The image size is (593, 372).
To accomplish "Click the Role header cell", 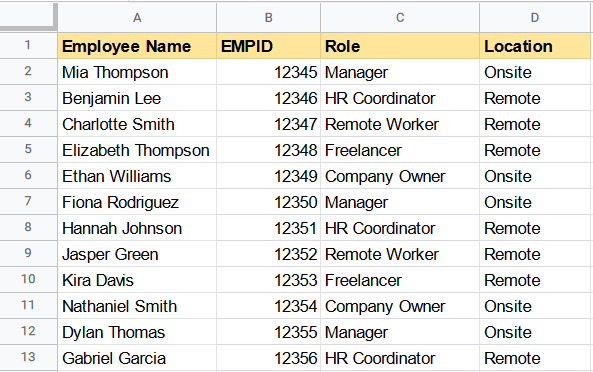I will click(400, 46).
